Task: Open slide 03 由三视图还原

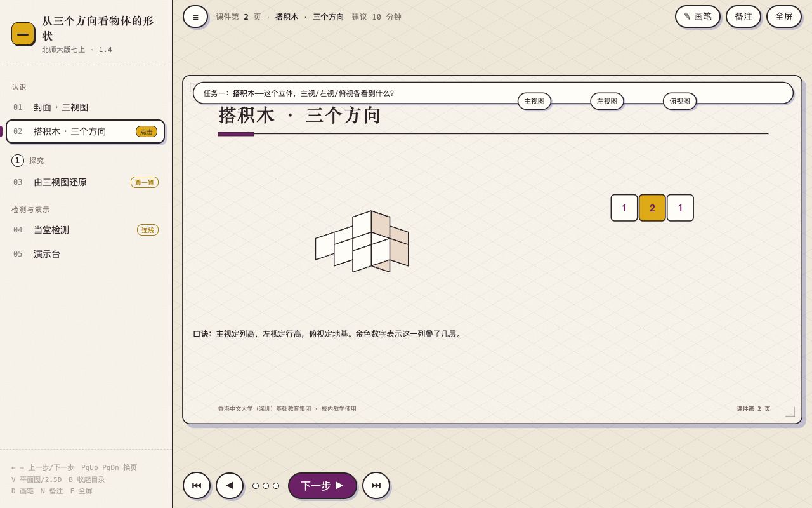Action: tap(86, 182)
